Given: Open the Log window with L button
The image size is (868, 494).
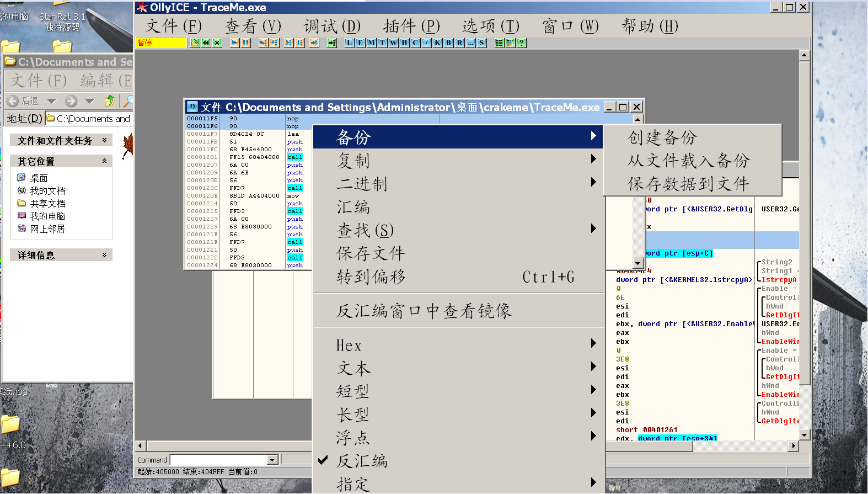Looking at the screenshot, I should (x=349, y=43).
